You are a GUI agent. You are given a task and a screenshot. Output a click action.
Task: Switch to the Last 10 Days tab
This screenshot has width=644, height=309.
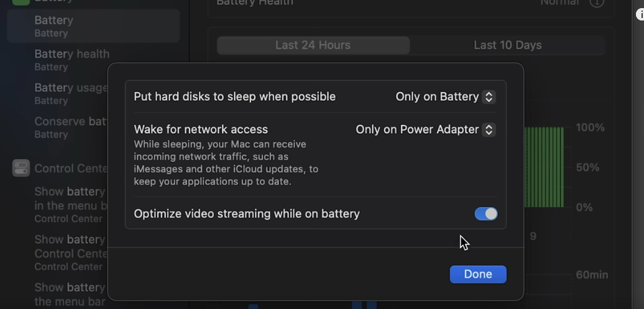[507, 45]
